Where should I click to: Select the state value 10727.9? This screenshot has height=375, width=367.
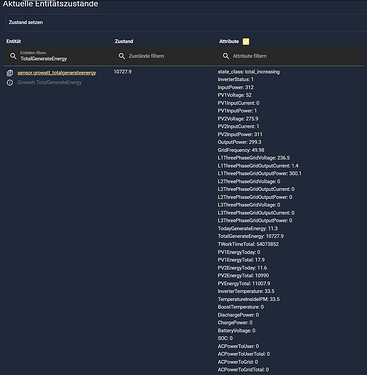click(x=123, y=72)
